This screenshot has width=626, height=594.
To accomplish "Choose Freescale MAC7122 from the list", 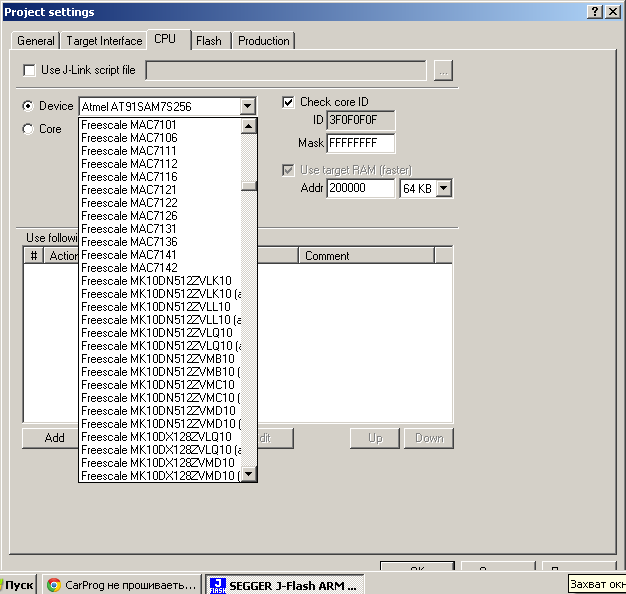I will (x=160, y=203).
